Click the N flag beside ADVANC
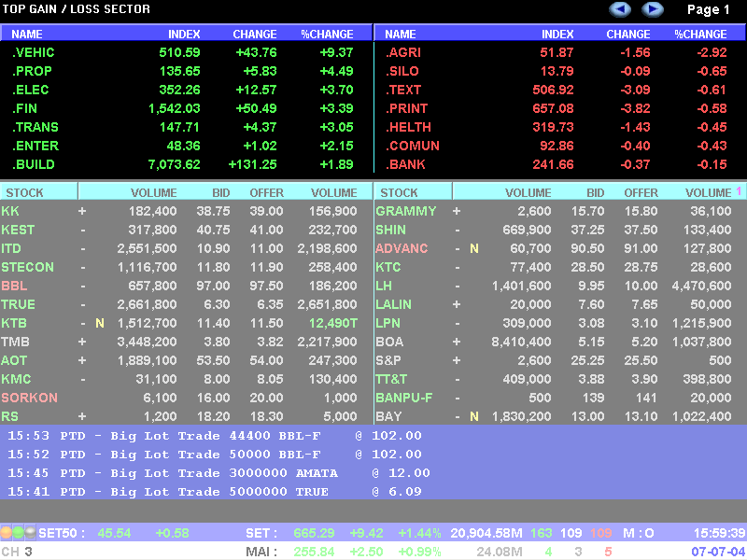Screen dimensions: 747x560 tap(474, 248)
